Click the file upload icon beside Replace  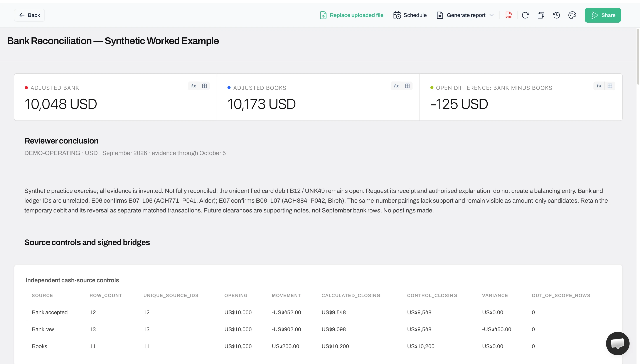coord(323,15)
